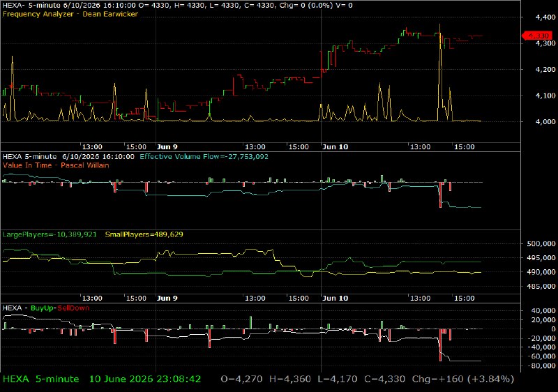This screenshot has height=392, width=558.
Task: Click the 4,000 price axis label
Action: (x=545, y=121)
